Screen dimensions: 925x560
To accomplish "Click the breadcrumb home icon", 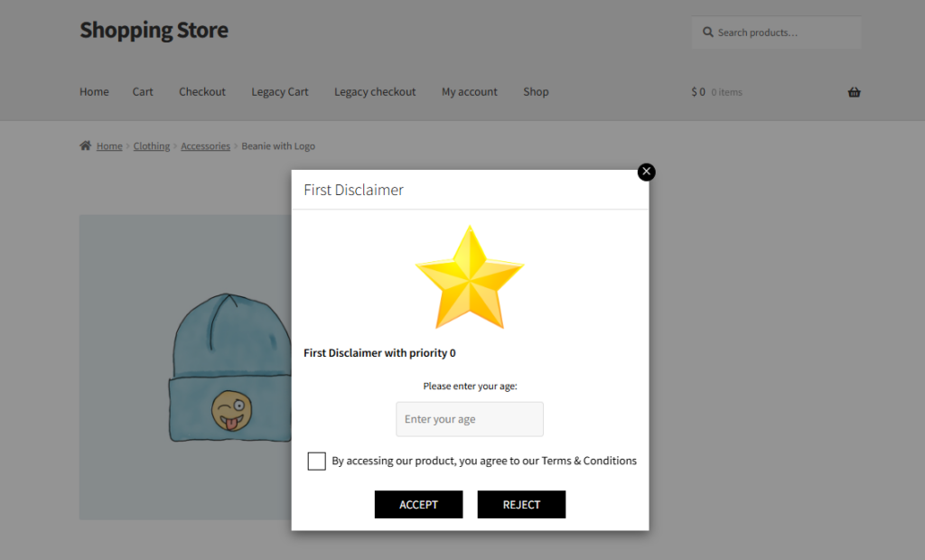I will pyautogui.click(x=86, y=145).
